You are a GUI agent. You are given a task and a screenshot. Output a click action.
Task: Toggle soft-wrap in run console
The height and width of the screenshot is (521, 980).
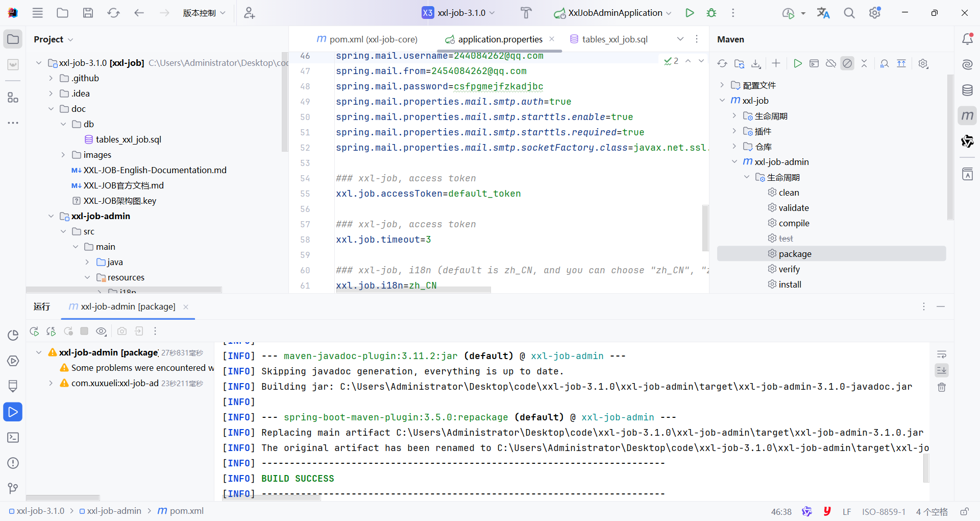coord(942,354)
